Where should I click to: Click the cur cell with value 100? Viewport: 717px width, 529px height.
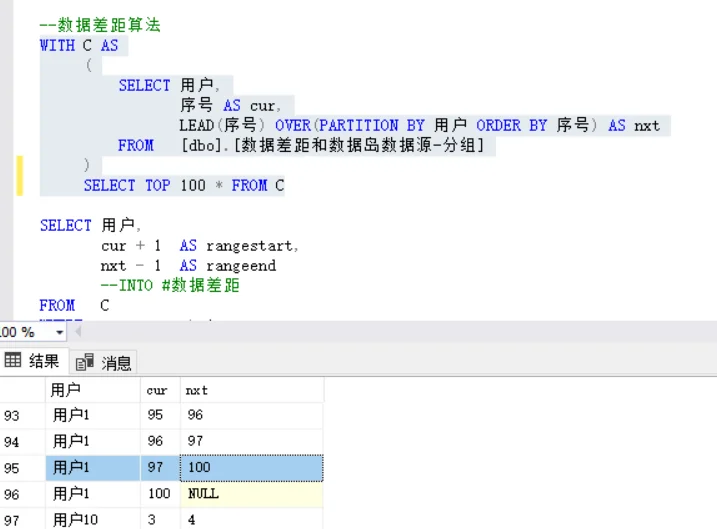(161, 494)
